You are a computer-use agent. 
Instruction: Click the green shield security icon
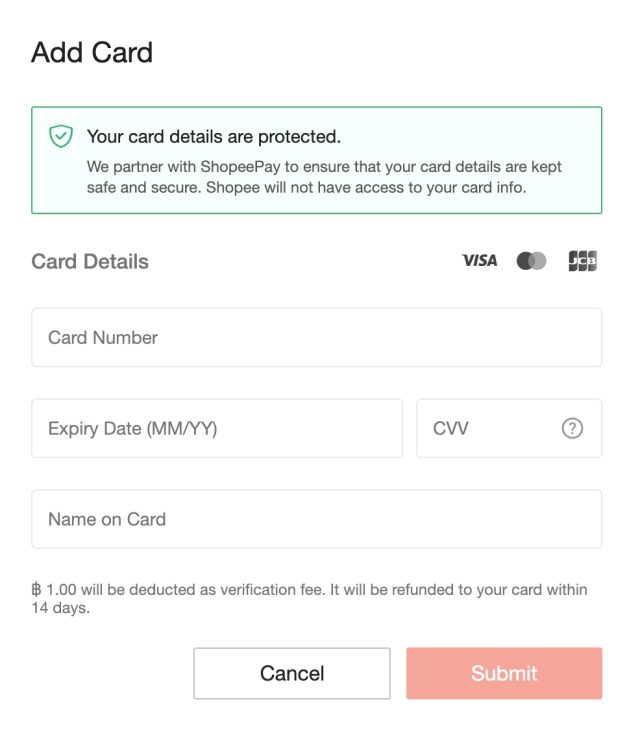[x=61, y=136]
